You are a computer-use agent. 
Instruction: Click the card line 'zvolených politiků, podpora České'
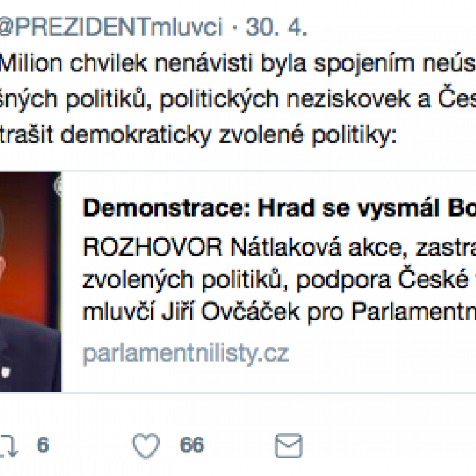pyautogui.click(x=279, y=280)
